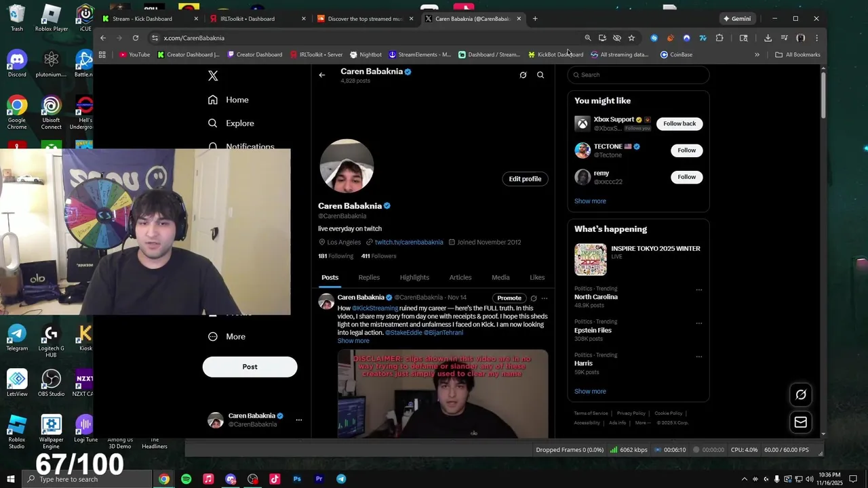868x488 pixels.
Task: Open more options on the Nov 14 post
Action: point(544,298)
